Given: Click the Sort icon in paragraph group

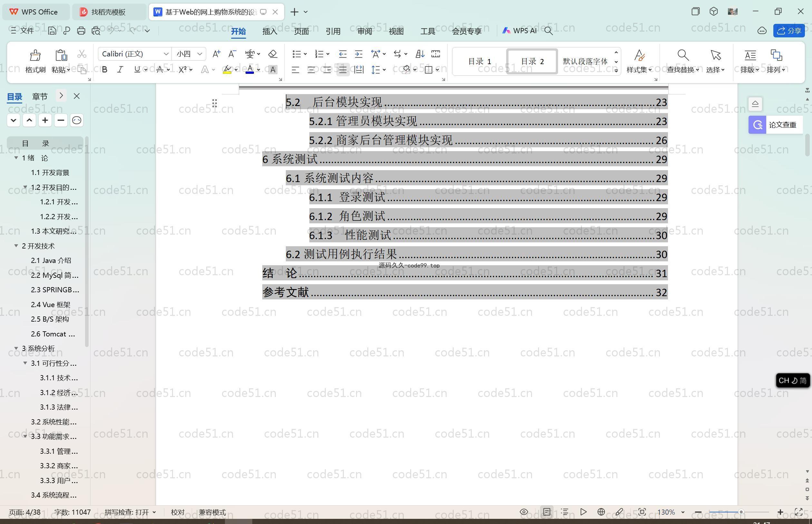Looking at the screenshot, I should tap(420, 54).
